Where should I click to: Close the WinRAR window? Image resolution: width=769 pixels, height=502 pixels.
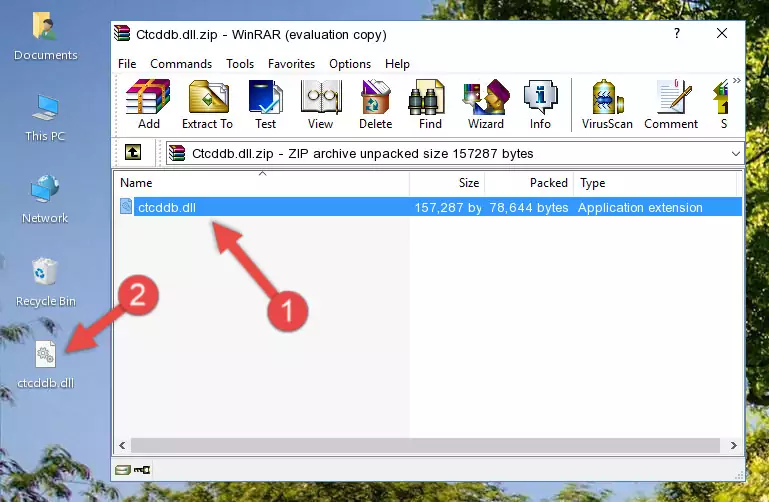pyautogui.click(x=721, y=33)
